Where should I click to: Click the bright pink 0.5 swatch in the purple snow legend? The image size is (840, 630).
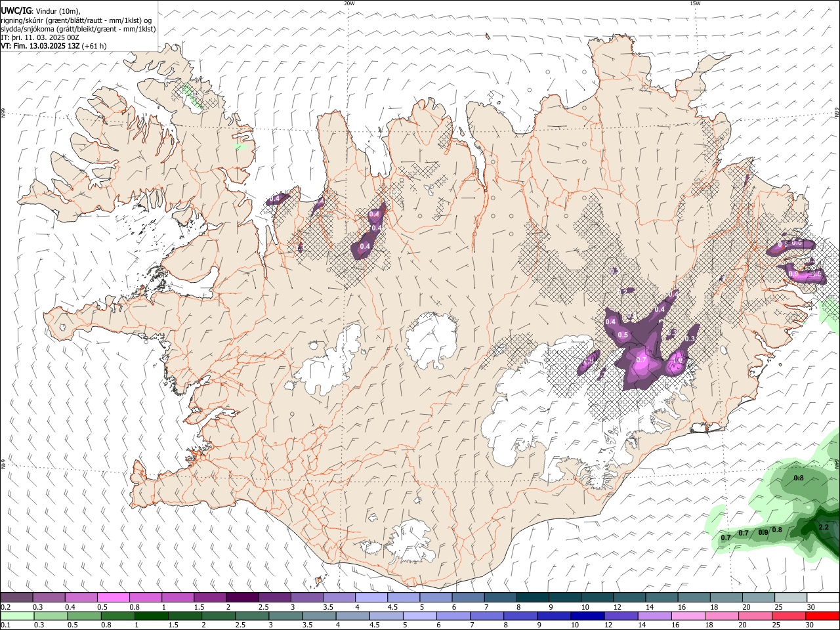click(113, 598)
